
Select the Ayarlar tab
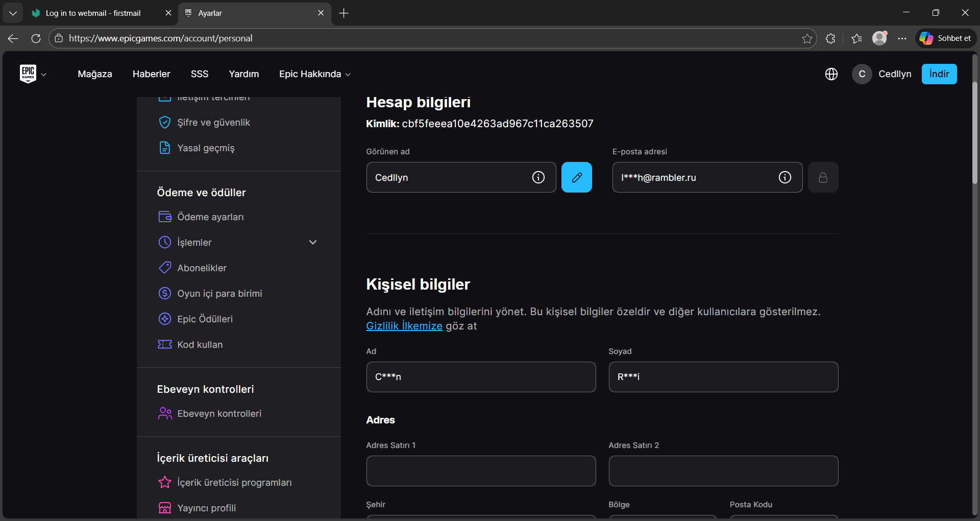coord(255,13)
